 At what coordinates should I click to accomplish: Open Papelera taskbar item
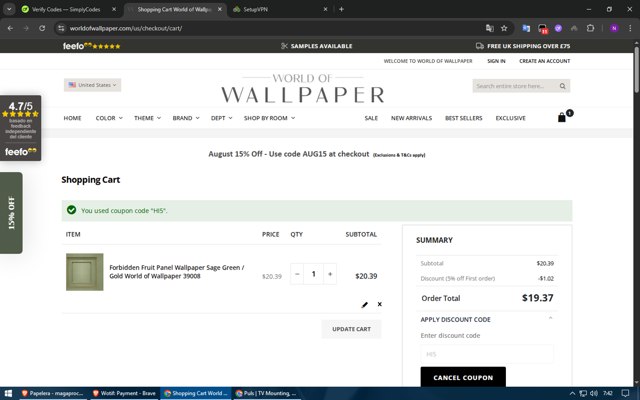[52, 393]
